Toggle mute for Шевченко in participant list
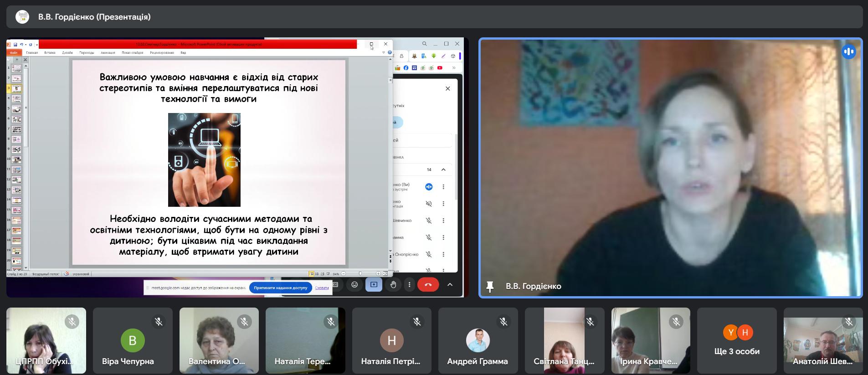The height and width of the screenshot is (375, 868). coord(428,221)
